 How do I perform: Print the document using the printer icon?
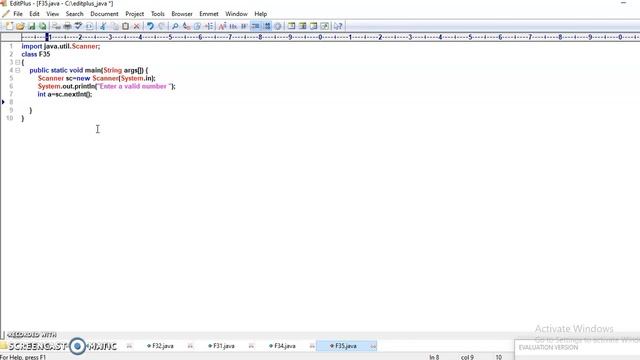click(67, 26)
